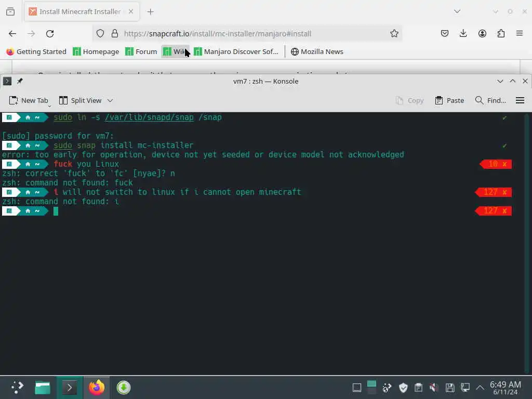Reload the snapcraft page
Viewport: 532px width, 399px height.
[50, 34]
